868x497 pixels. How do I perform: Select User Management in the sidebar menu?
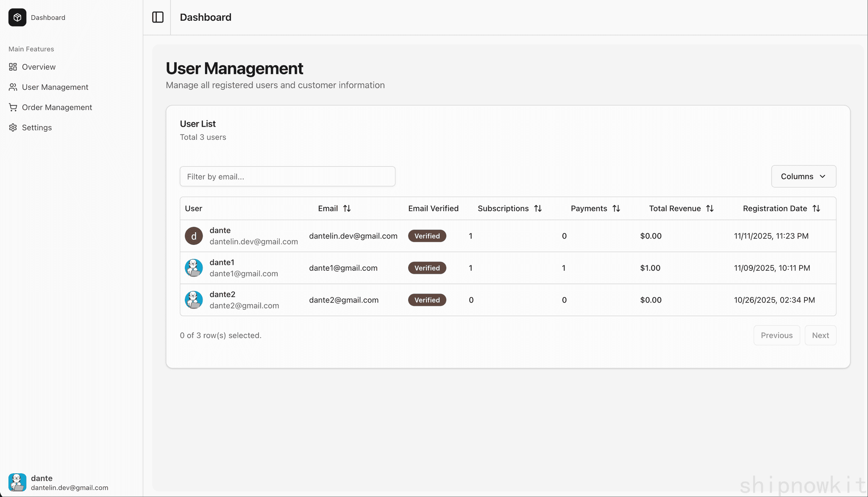tap(54, 87)
